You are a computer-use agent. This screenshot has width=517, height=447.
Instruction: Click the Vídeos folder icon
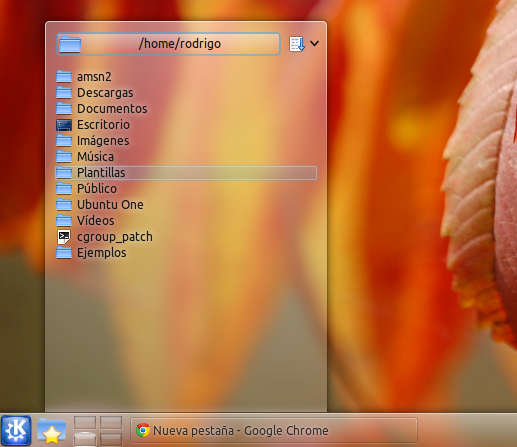click(64, 220)
